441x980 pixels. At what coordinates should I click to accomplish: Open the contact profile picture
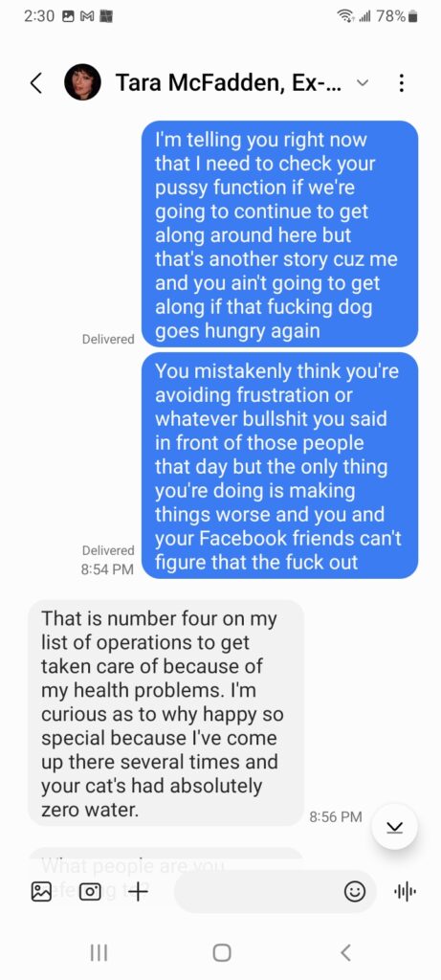(x=82, y=82)
